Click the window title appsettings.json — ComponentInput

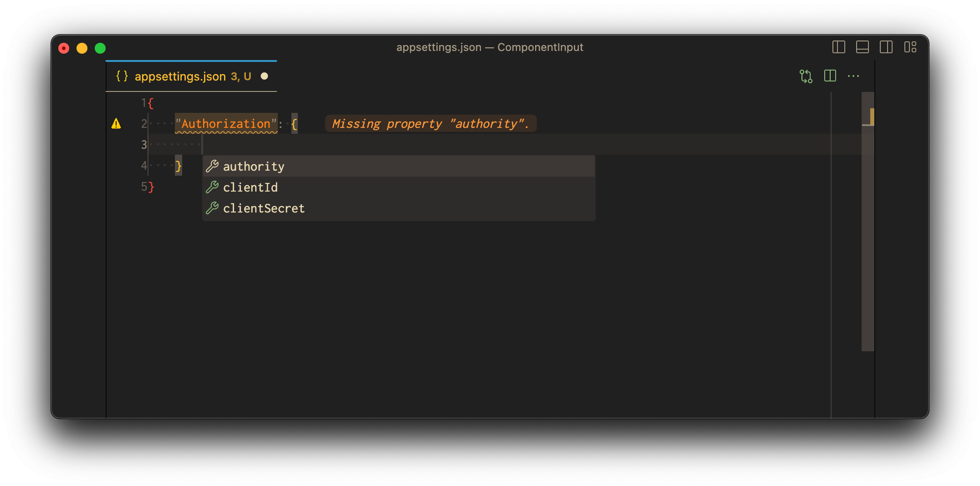click(490, 47)
